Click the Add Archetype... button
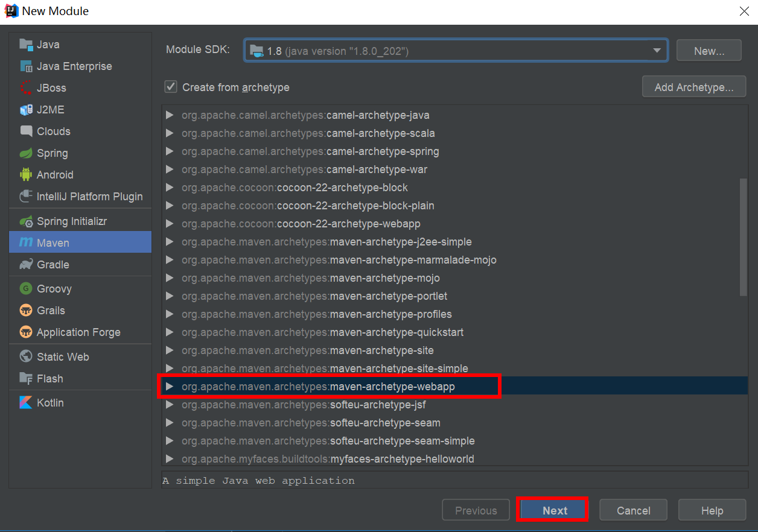Viewport: 758px width, 532px height. tap(694, 87)
